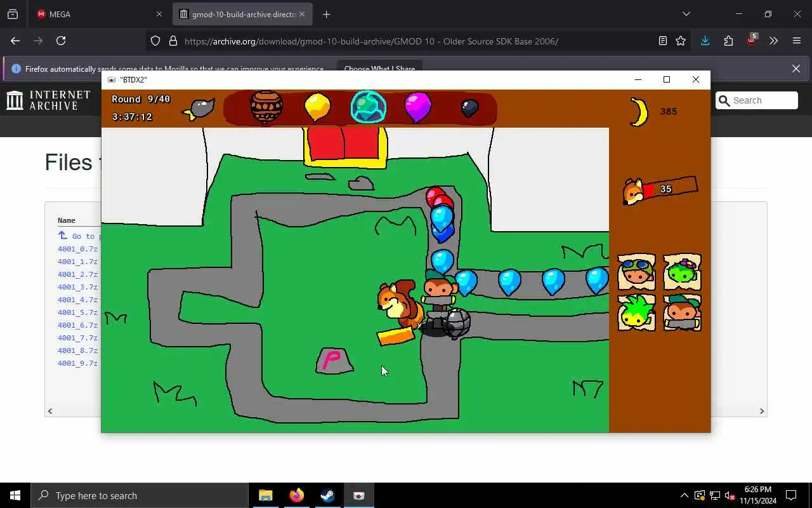
Task: Open the tracking protection shield icon
Action: point(155,41)
